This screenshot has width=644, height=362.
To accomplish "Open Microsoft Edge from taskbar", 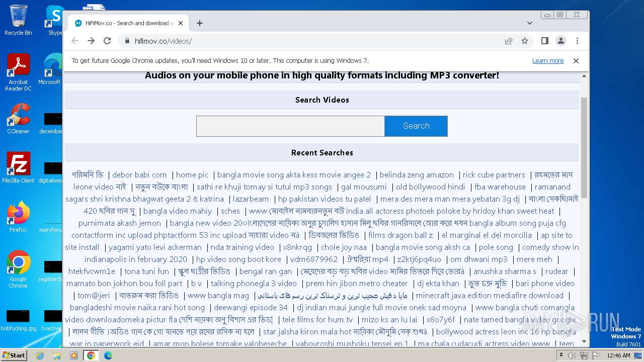I will pos(108,355).
